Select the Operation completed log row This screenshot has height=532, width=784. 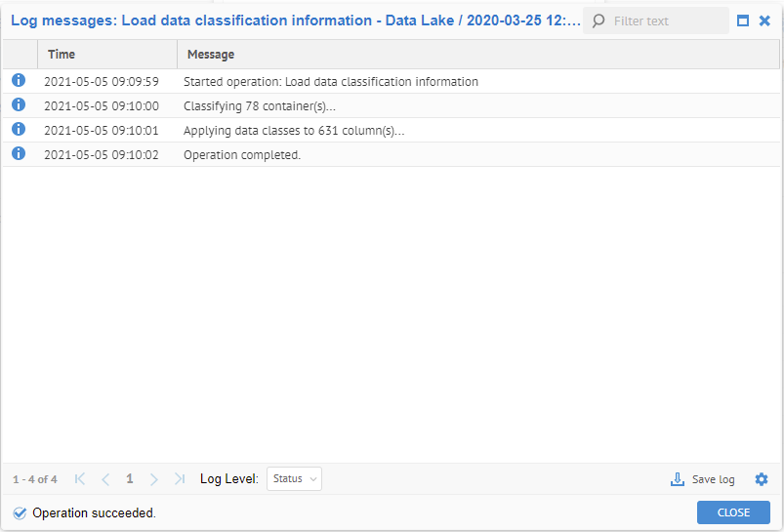pyautogui.click(x=391, y=154)
